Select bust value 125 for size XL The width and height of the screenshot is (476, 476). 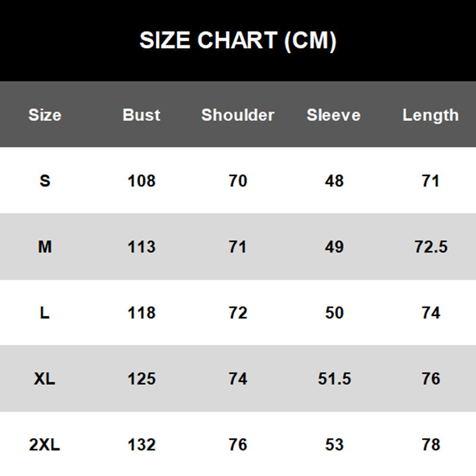(142, 379)
